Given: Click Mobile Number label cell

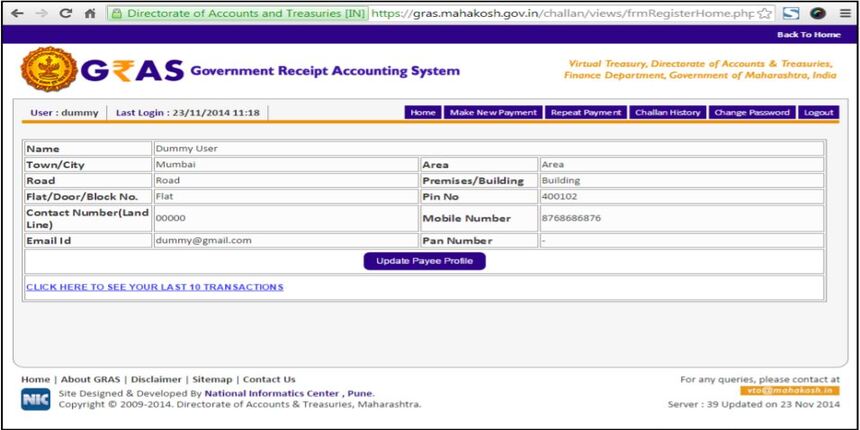Looking at the screenshot, I should click(479, 218).
